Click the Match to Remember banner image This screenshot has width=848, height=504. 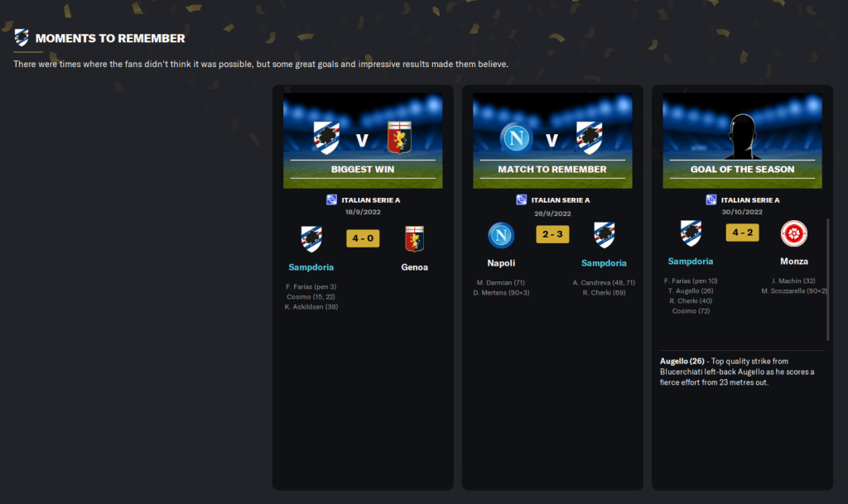pyautogui.click(x=552, y=141)
